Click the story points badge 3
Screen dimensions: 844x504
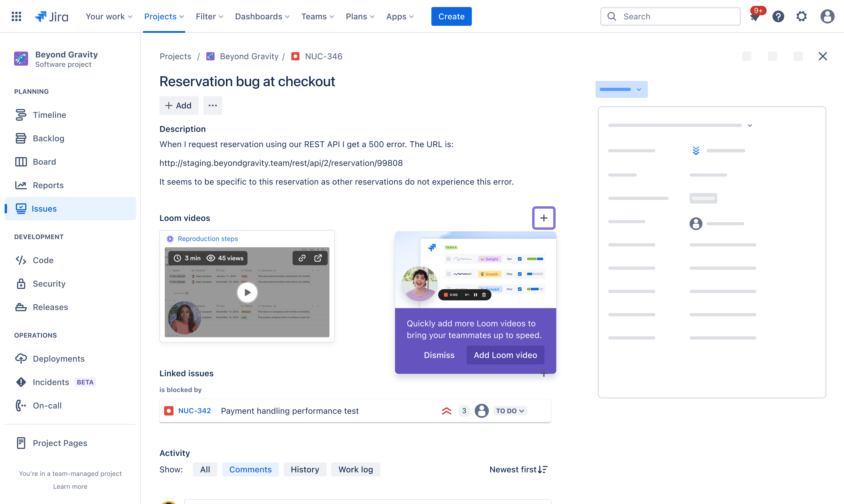464,411
